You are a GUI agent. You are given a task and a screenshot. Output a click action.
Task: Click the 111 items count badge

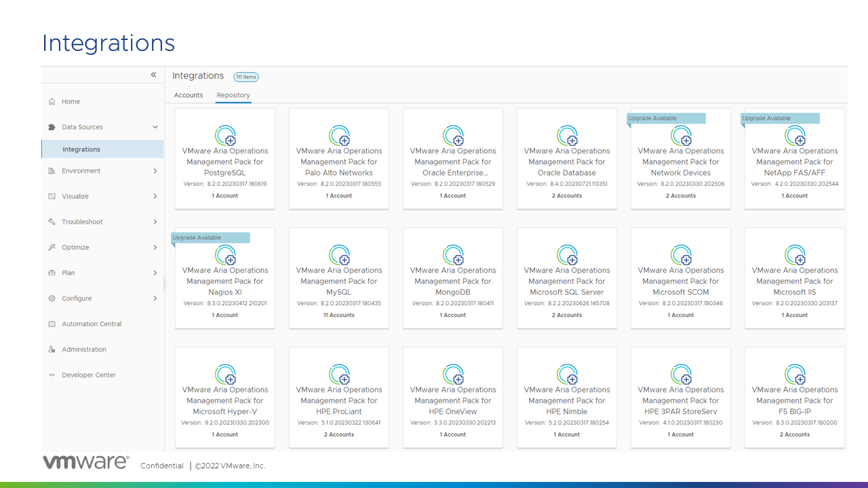[x=246, y=77]
